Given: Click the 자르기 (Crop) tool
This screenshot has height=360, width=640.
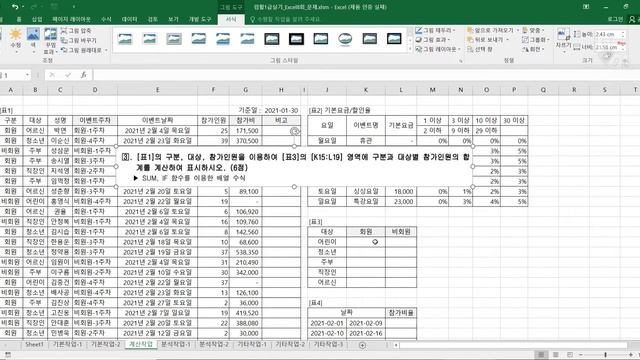Looking at the screenshot, I should coord(563,39).
